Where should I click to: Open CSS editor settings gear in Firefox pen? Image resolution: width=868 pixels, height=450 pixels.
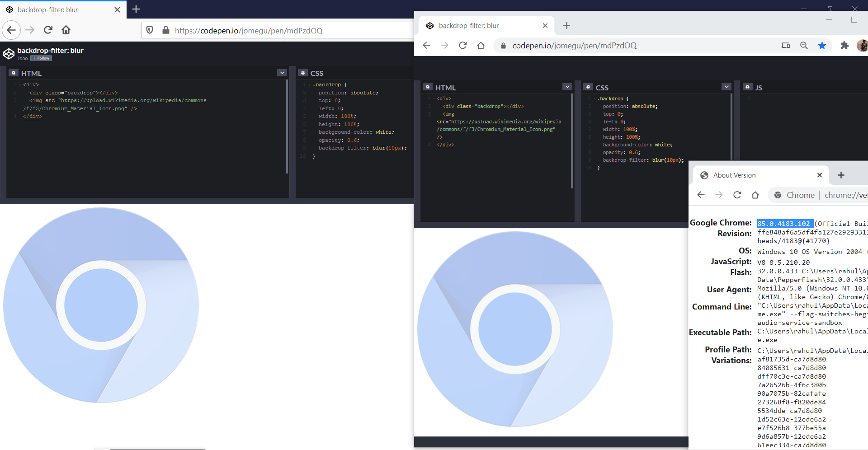pyautogui.click(x=303, y=73)
